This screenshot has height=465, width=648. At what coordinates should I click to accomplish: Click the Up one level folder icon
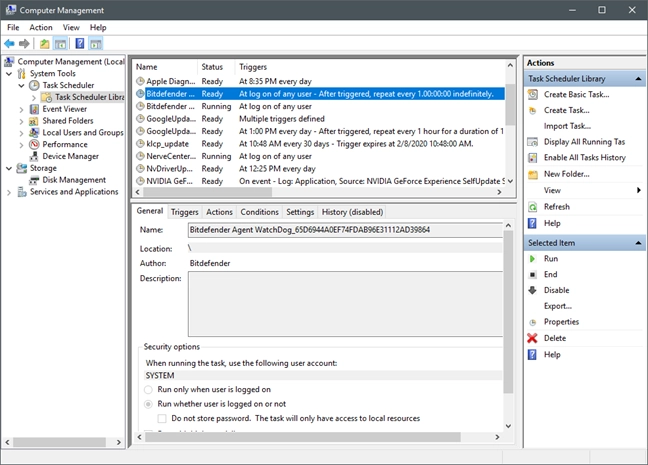pos(45,43)
